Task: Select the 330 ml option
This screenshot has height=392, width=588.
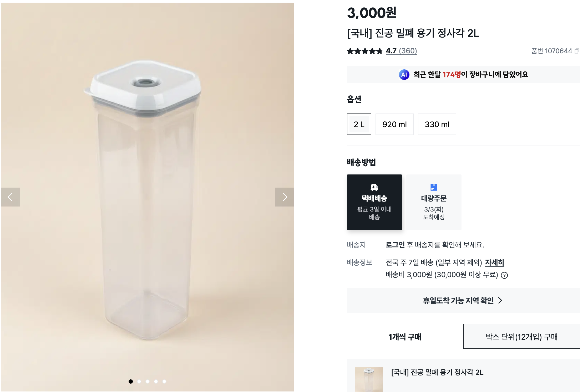Action: (437, 124)
